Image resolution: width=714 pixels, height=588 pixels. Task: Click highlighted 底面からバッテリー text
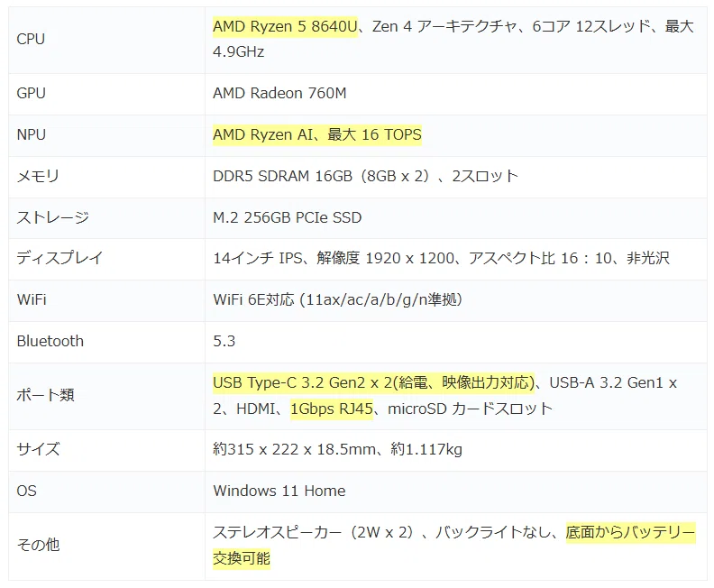(x=630, y=531)
